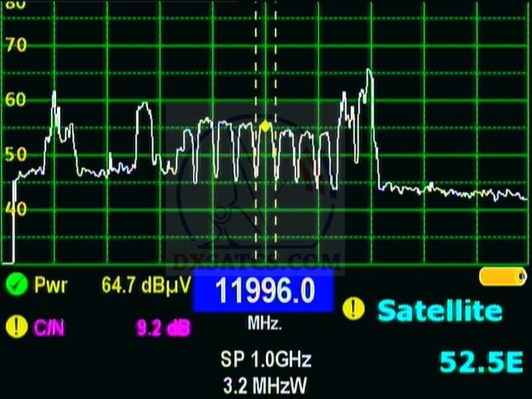Select the 52.5E orbital position
The image size is (532, 399).
(481, 361)
